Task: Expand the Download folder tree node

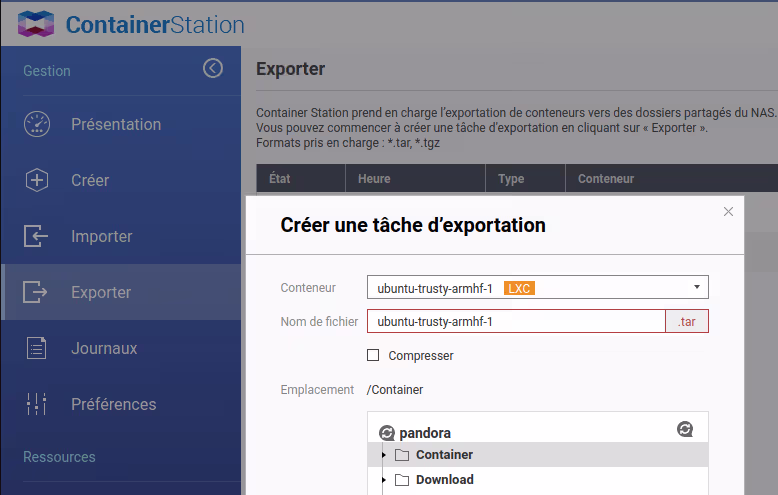Action: tap(384, 480)
